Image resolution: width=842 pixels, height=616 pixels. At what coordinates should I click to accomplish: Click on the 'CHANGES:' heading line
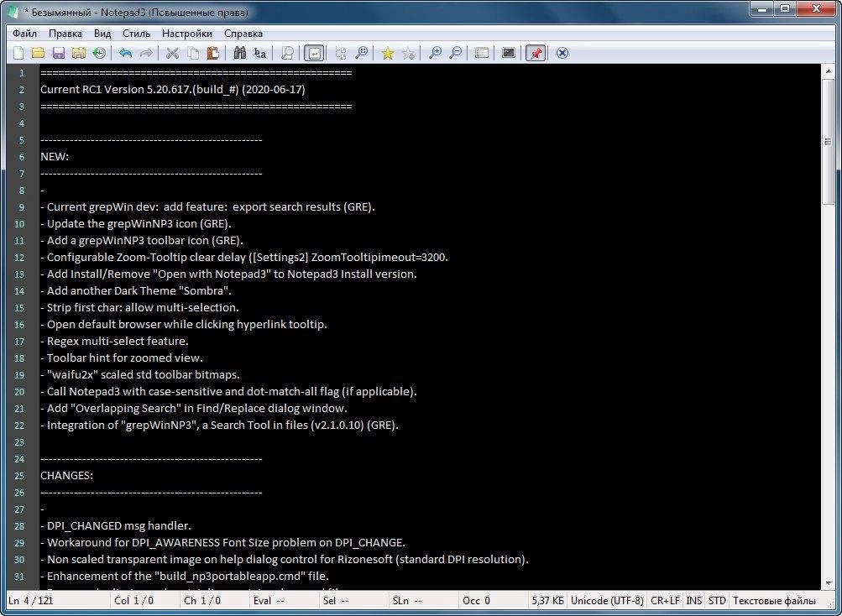(x=66, y=476)
